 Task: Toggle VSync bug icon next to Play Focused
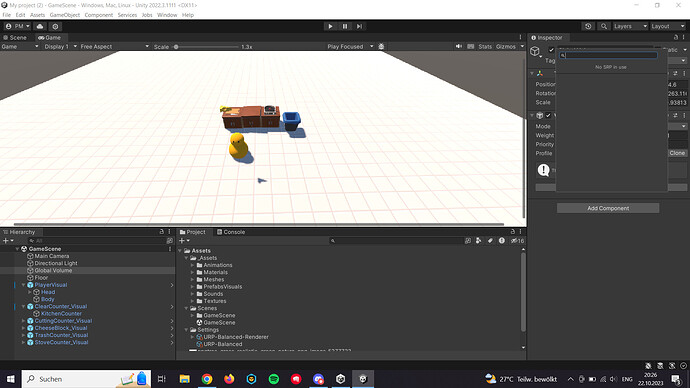pos(381,46)
